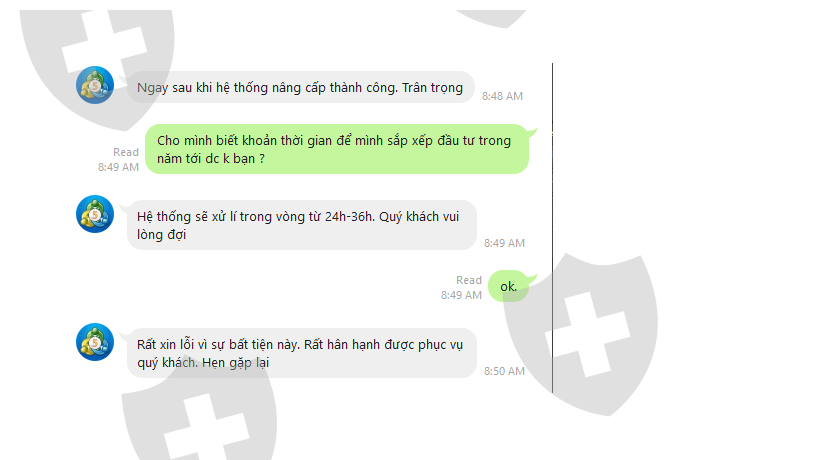Select message 'Hệ thống sẽ xử lí trong vòng'
Screen dimensions: 819x460
click(x=301, y=225)
